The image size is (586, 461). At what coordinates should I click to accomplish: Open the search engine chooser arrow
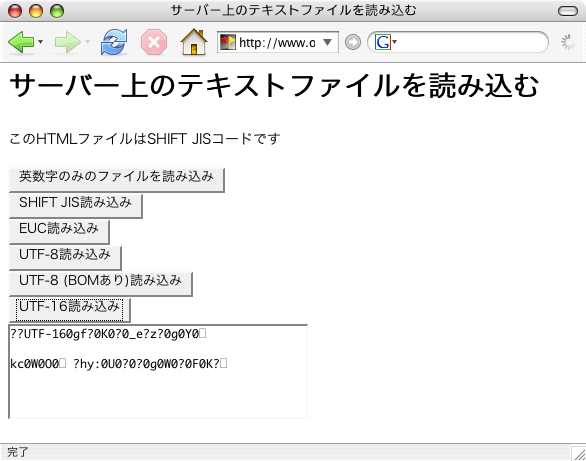(x=394, y=42)
